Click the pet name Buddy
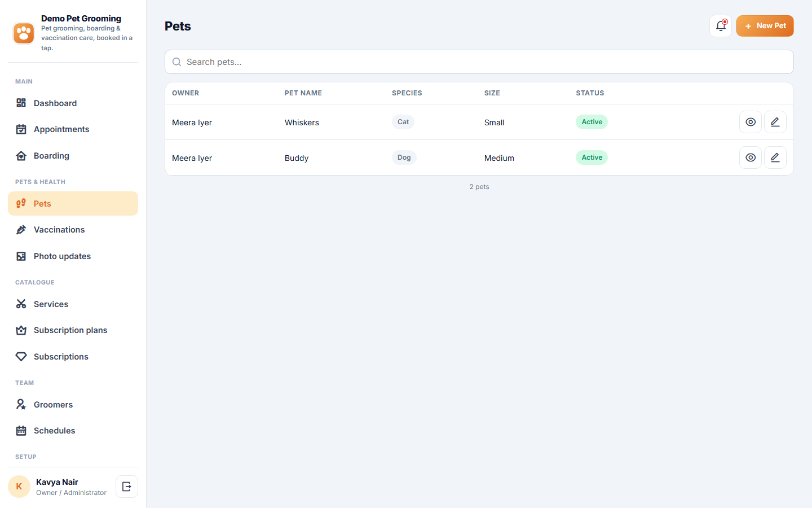 tap(297, 158)
